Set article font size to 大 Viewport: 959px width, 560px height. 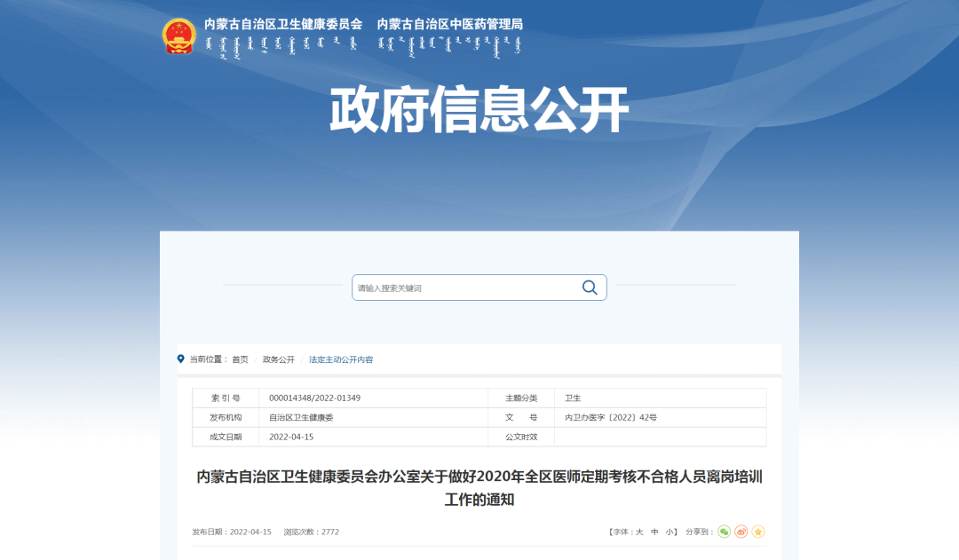coord(638,532)
